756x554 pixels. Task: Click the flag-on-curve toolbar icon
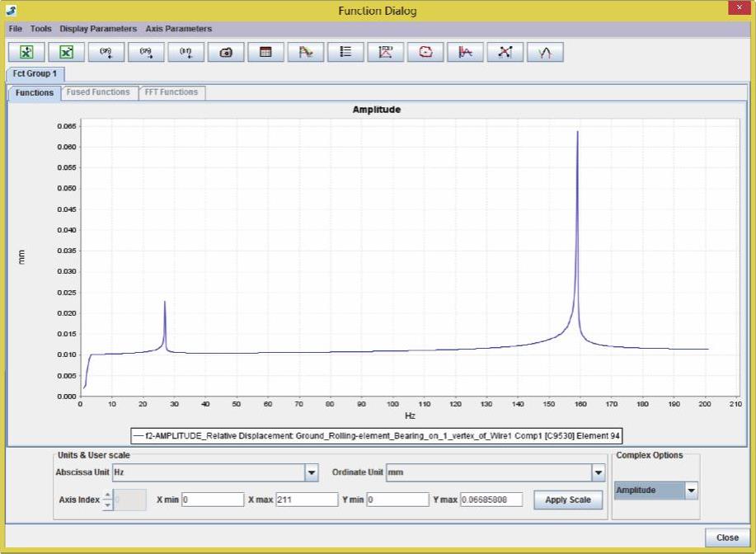306,52
